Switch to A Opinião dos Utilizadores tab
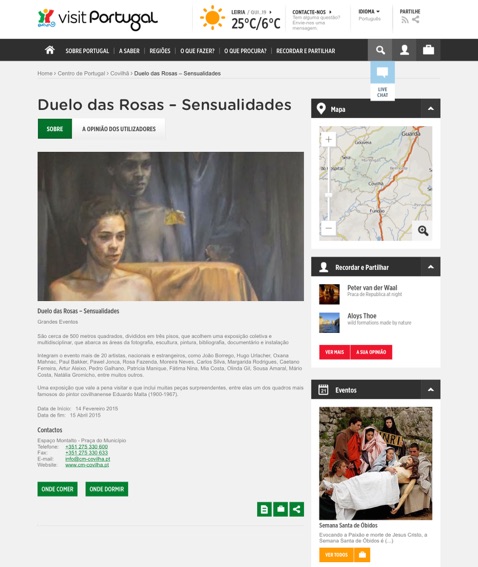Screen dimensions: 478x567 [x=119, y=129]
